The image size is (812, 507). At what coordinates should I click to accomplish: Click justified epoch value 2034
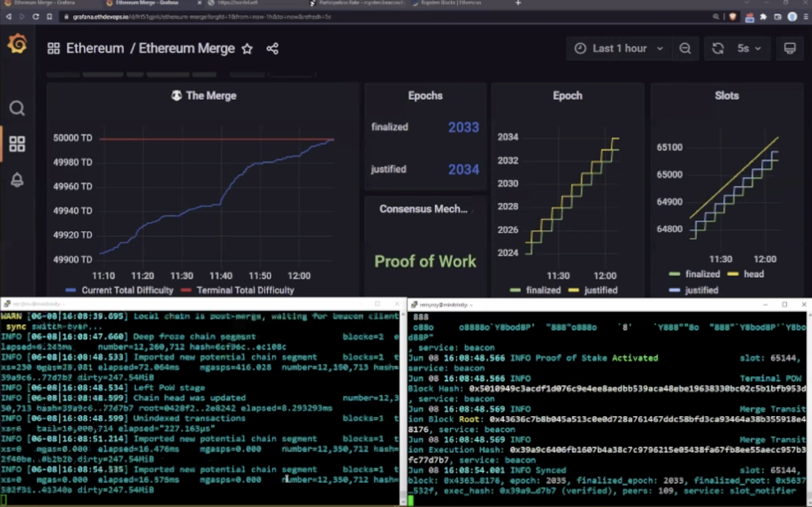coord(464,170)
